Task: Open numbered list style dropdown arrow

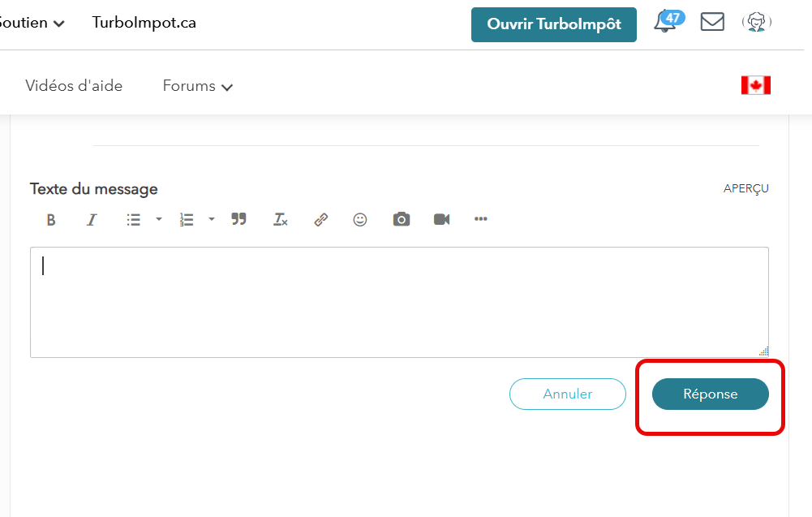Action: pyautogui.click(x=211, y=219)
